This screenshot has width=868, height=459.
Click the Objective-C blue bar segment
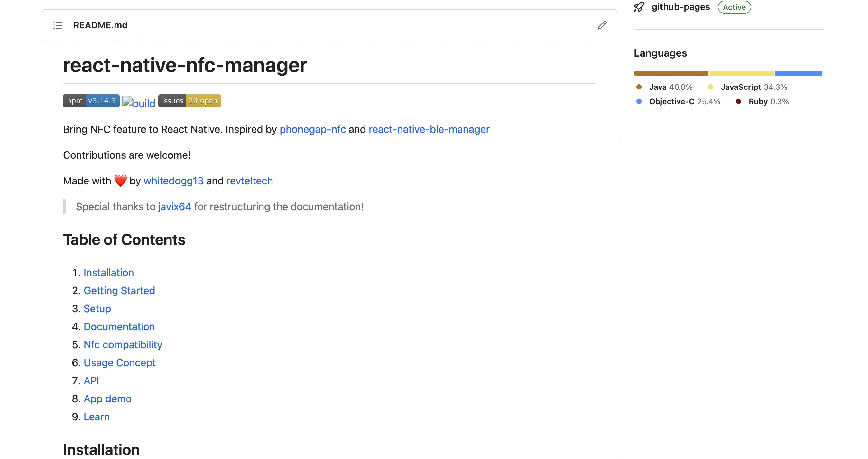(798, 73)
